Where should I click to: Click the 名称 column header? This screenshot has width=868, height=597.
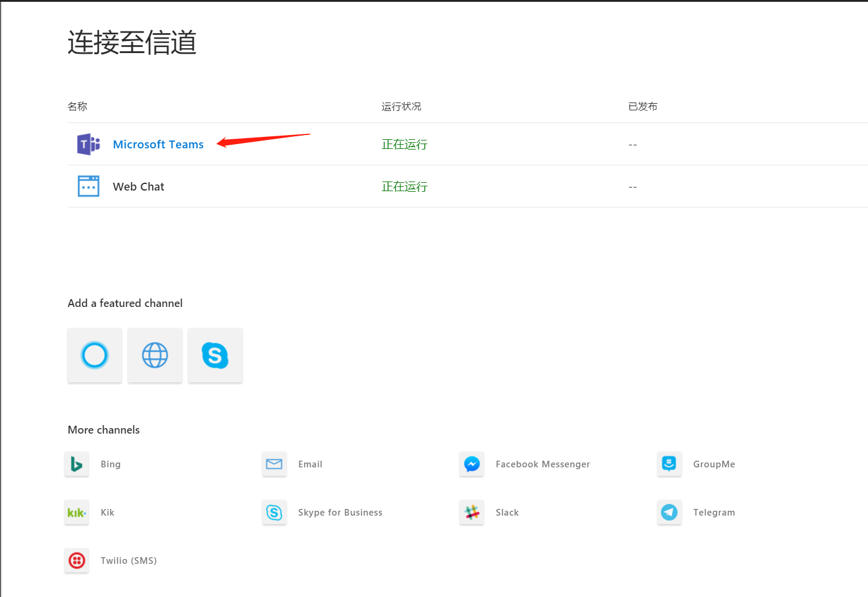point(77,106)
